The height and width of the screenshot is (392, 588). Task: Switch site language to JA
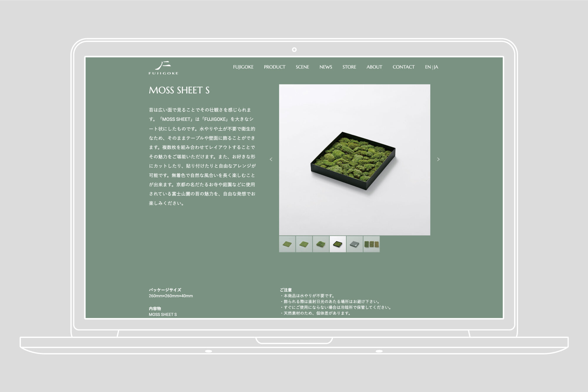(x=436, y=67)
